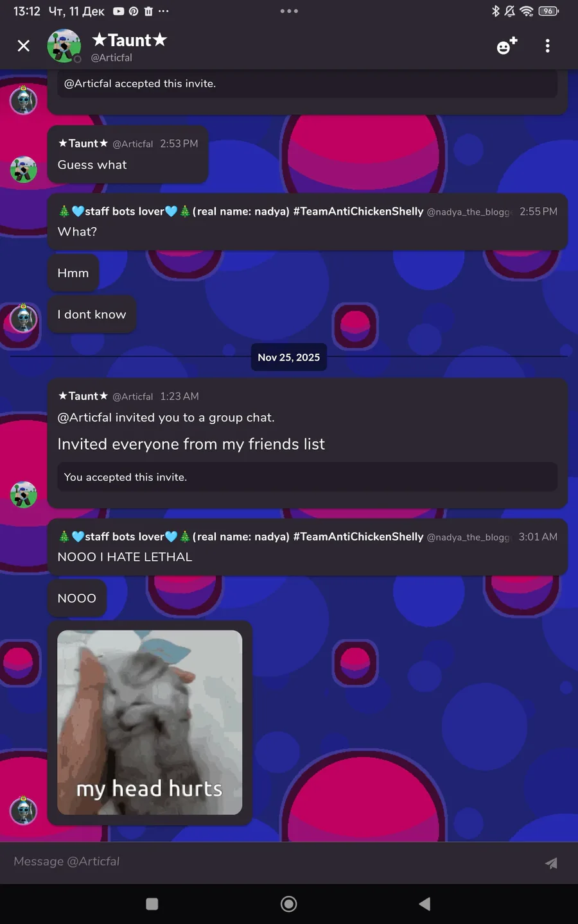Tap the add reaction smiley icon
Screen dimensions: 578x924
(x=507, y=46)
